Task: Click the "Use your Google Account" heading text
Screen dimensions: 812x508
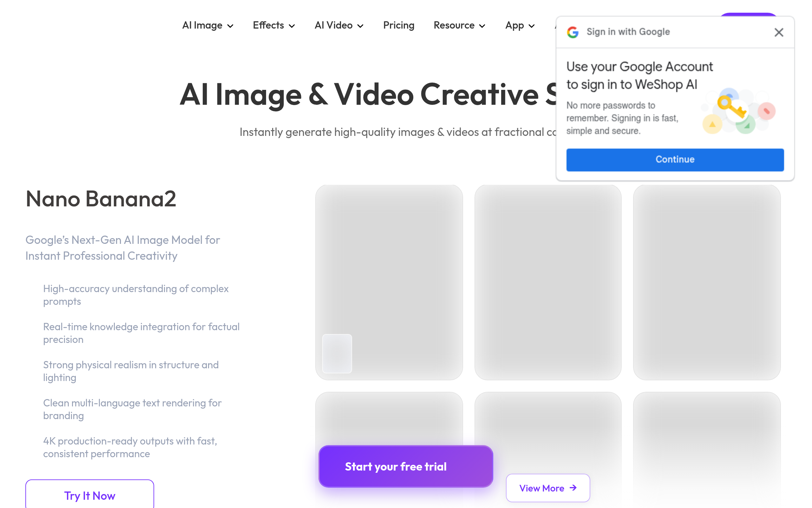Action: 639,76
